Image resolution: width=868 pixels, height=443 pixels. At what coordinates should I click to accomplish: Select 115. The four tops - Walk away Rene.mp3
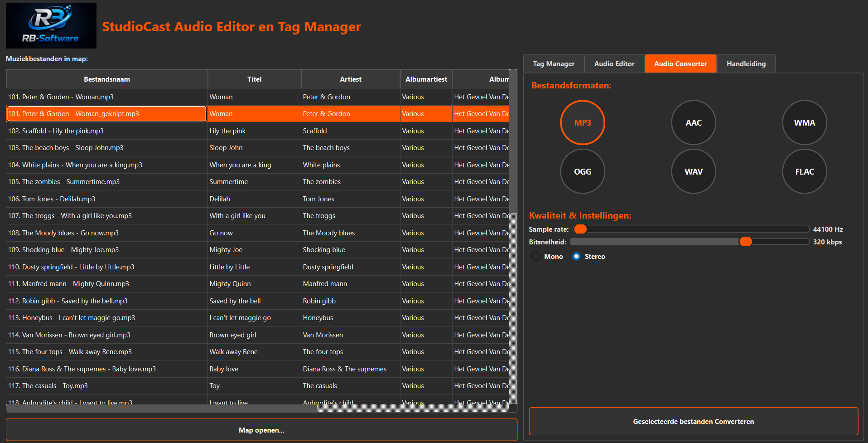pyautogui.click(x=107, y=352)
